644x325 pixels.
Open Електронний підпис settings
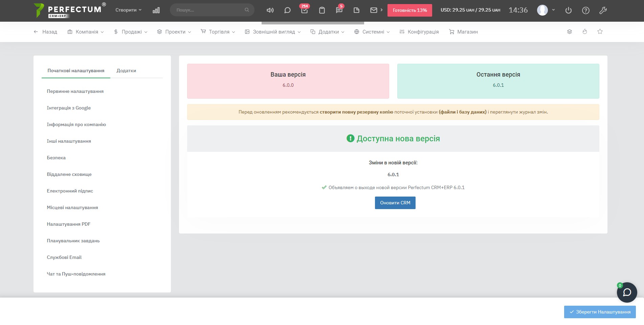[70, 191]
